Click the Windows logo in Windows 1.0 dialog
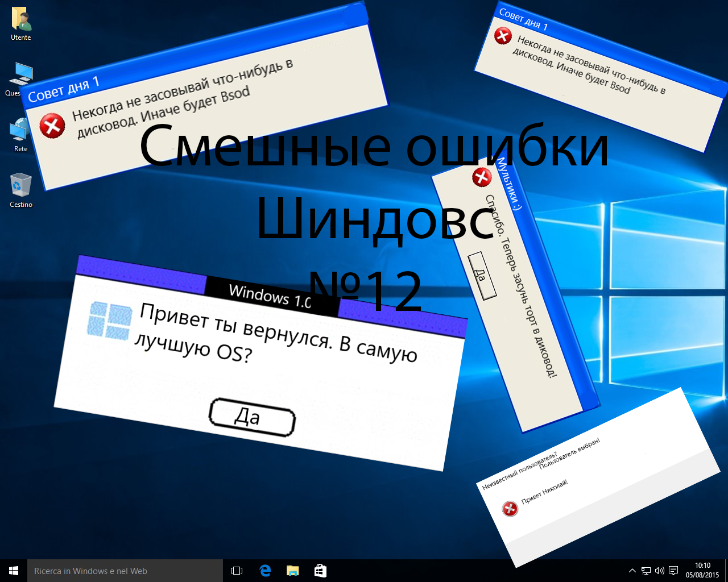 click(x=110, y=321)
